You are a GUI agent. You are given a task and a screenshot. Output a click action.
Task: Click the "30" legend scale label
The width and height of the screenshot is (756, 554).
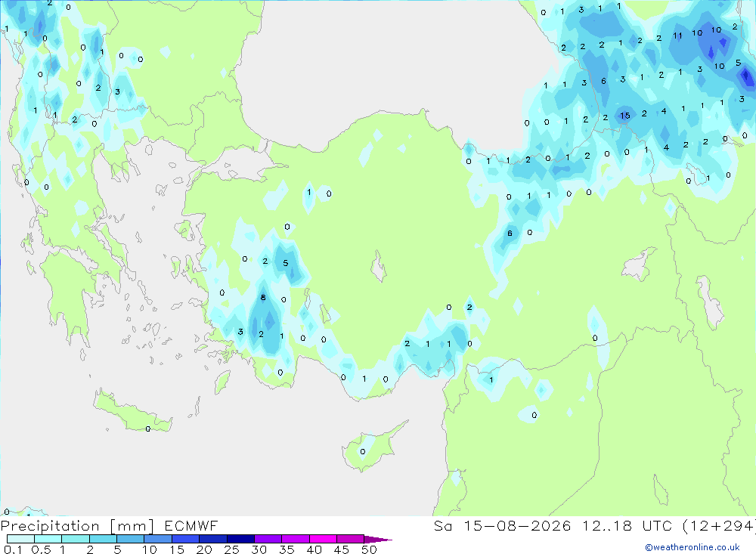[259, 549]
